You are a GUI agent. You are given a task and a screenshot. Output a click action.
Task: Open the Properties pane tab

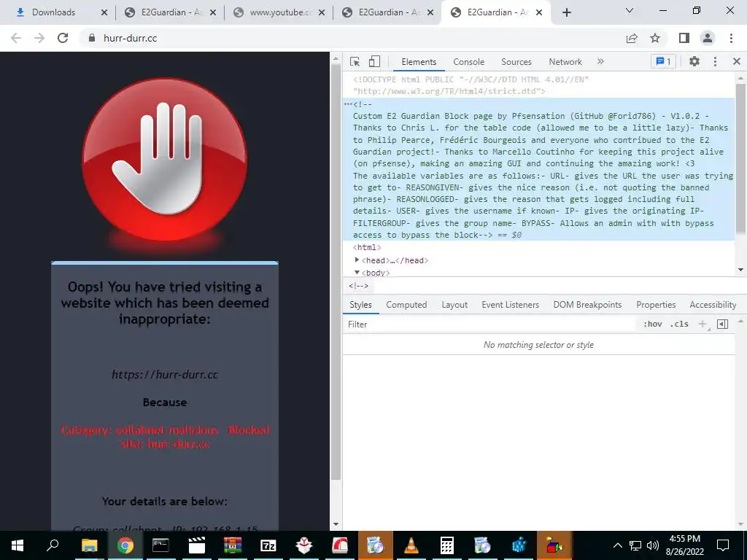[656, 305]
